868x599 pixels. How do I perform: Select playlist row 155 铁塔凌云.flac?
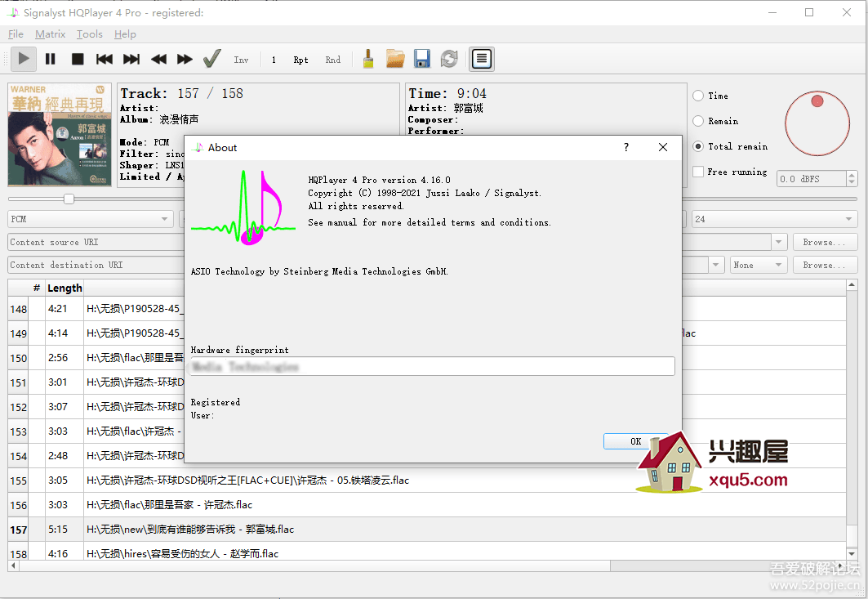point(427,480)
